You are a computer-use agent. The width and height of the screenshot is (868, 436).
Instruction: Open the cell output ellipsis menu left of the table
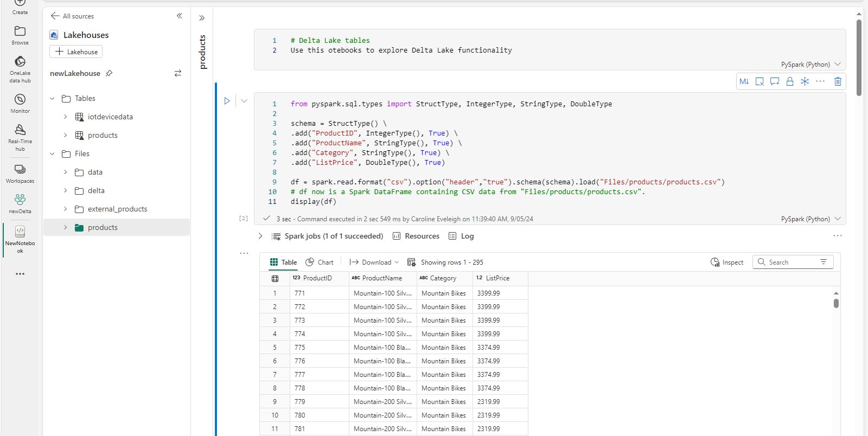(244, 253)
